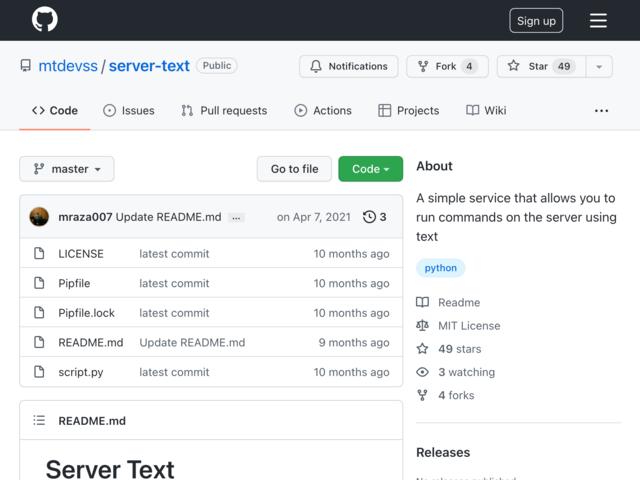This screenshot has height=480, width=640.
Task: Open the 3 commits count link
Action: point(375,217)
